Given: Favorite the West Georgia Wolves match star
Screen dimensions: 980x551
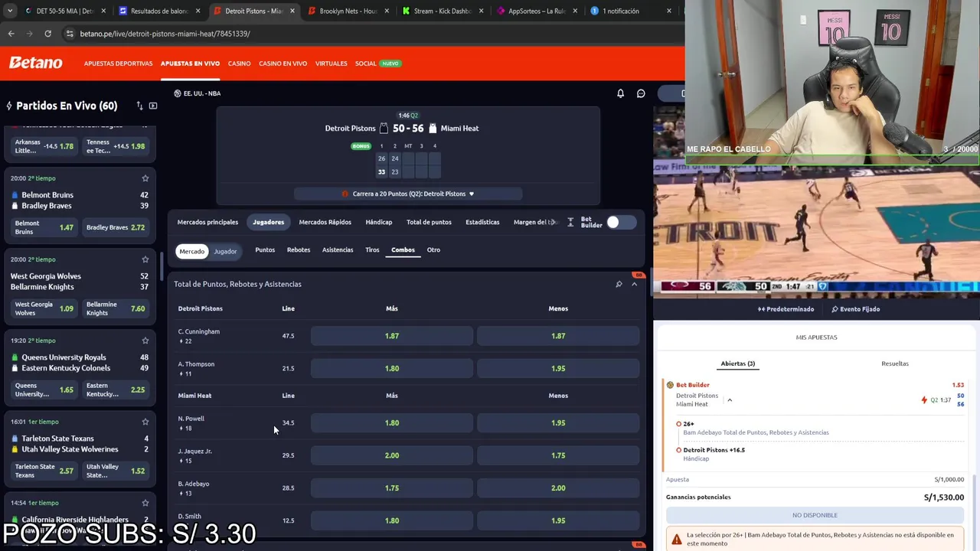Looking at the screenshot, I should (x=145, y=259).
